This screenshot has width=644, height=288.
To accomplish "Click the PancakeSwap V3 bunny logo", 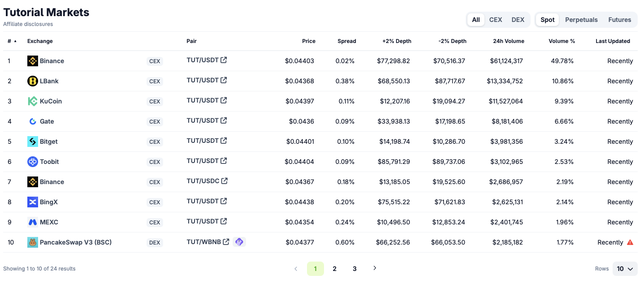I will [33, 242].
